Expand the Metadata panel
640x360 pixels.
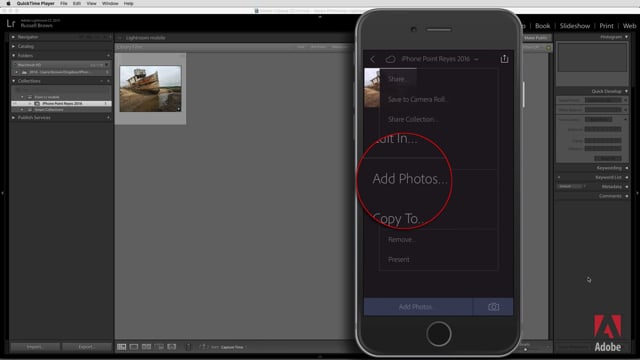[627, 187]
